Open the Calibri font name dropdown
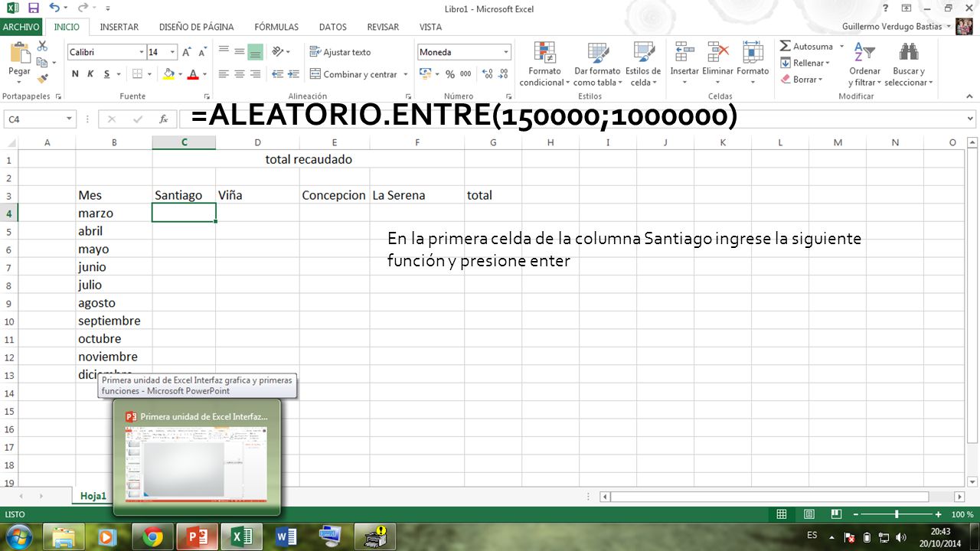The width and height of the screenshot is (980, 551). [x=142, y=52]
